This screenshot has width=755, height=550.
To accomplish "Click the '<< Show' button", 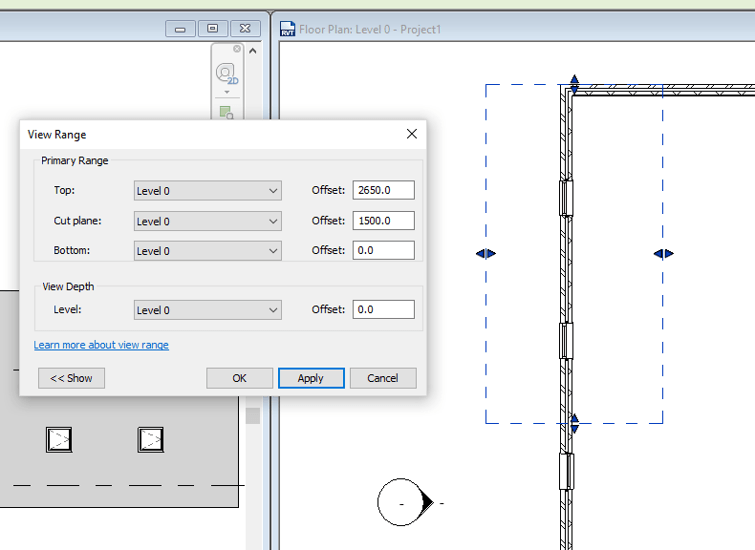I will [x=71, y=378].
